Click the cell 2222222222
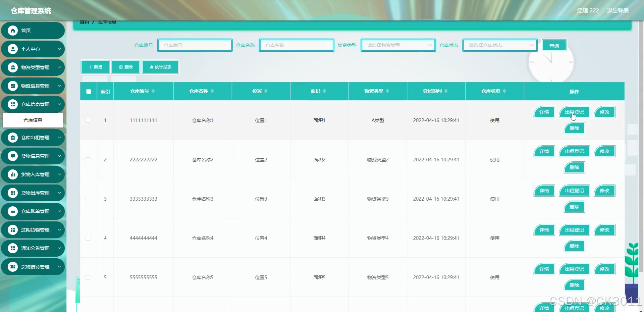Image resolution: width=644 pixels, height=312 pixels. (144, 160)
